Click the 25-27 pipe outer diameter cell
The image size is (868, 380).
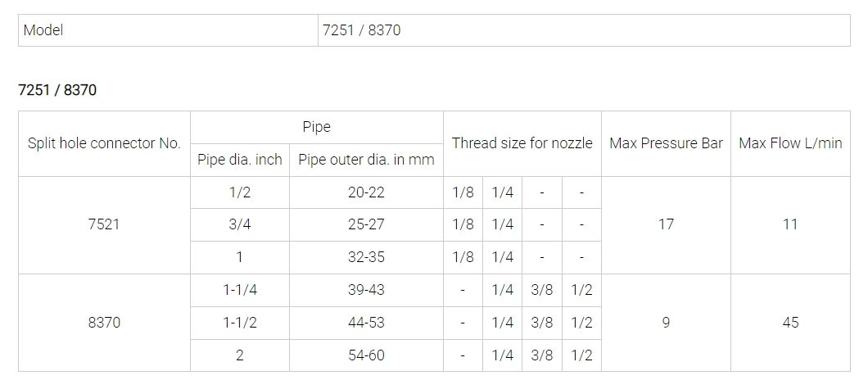(366, 224)
